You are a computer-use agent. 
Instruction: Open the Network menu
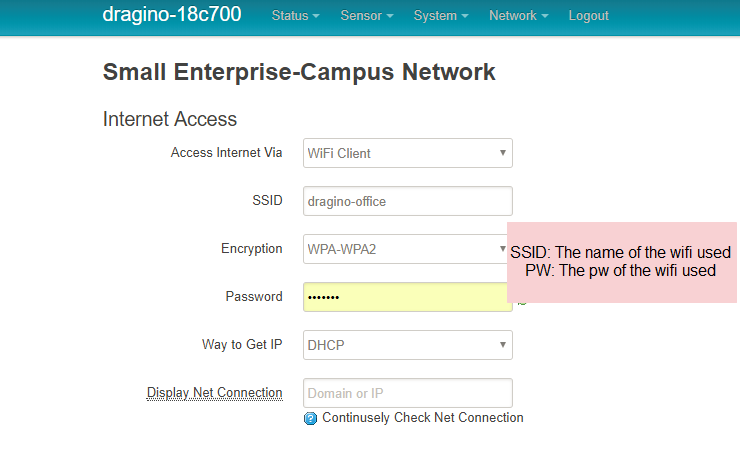[518, 16]
